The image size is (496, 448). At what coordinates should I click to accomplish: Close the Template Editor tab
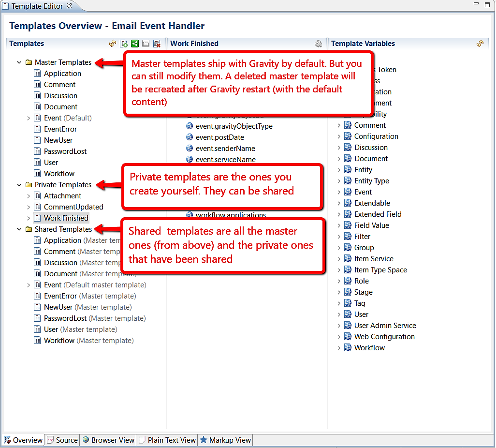click(69, 6)
